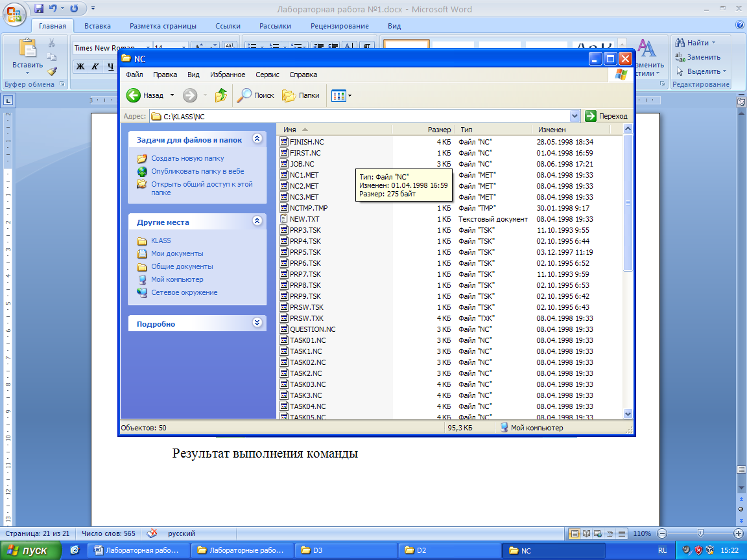The width and height of the screenshot is (747, 560).
Task: Switch to the Рецензирование ribbon tab
Action: (340, 26)
